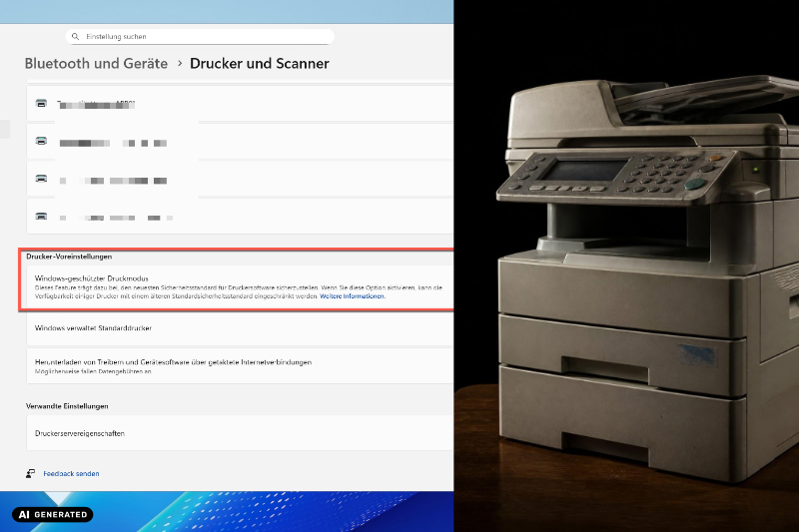Click the Drucker und Scanner page title
This screenshot has width=799, height=532.
[260, 64]
